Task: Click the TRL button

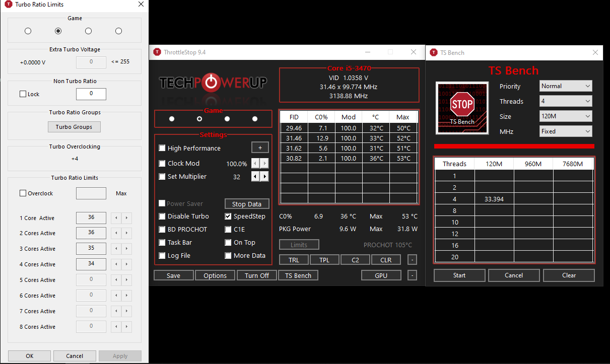Action: (x=294, y=260)
